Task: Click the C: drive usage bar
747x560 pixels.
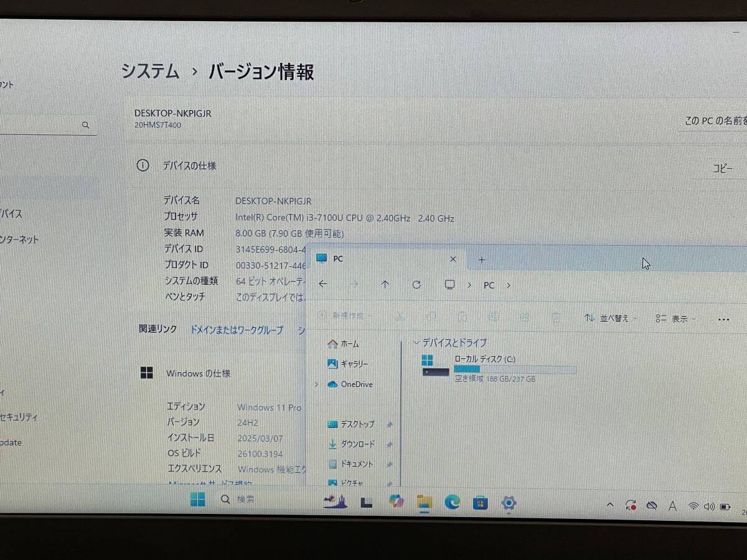Action: point(515,369)
